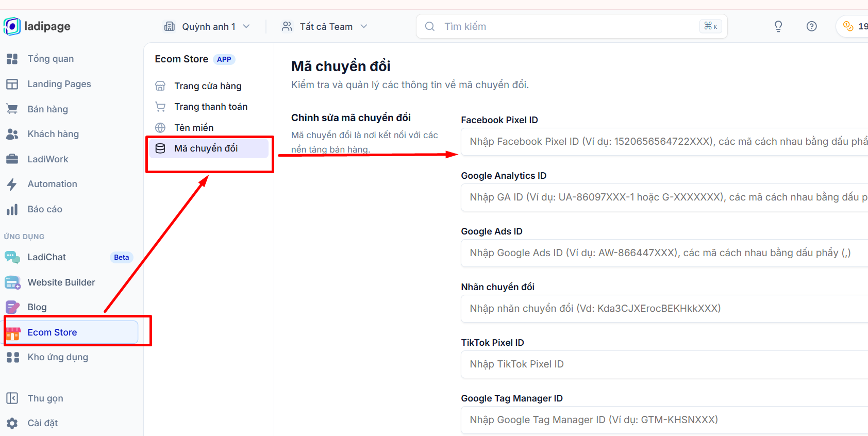This screenshot has height=436, width=868.
Task: Click the lightbulb tips icon
Action: click(778, 26)
